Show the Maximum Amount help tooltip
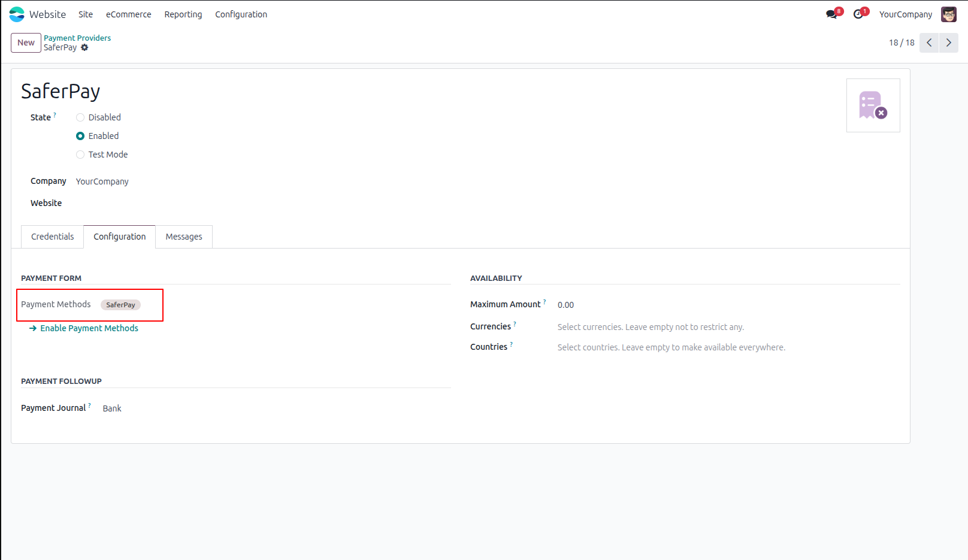The image size is (968, 560). (544, 301)
